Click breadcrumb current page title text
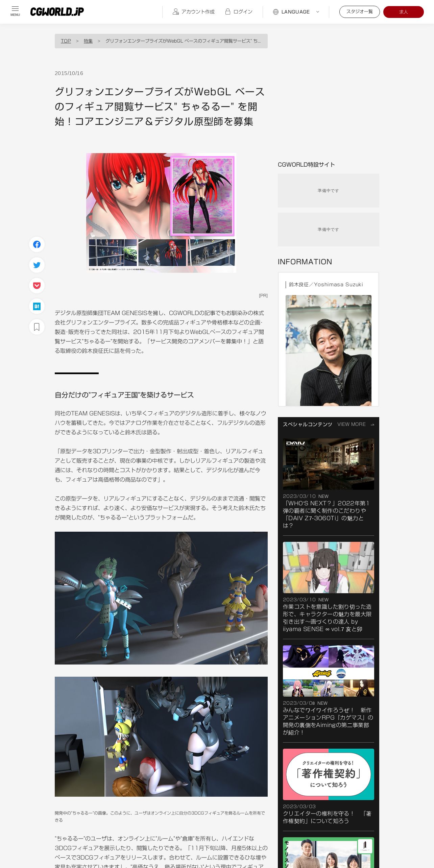 pos(183,41)
